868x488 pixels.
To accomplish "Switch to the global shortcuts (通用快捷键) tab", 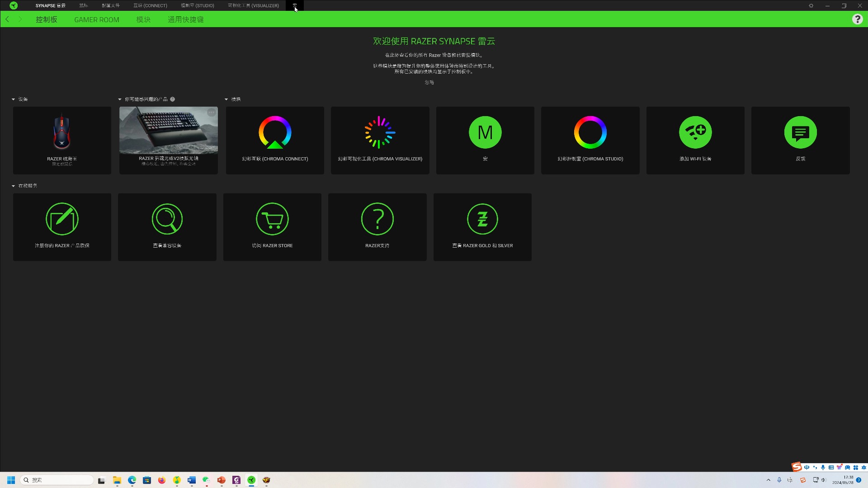I will tap(186, 19).
